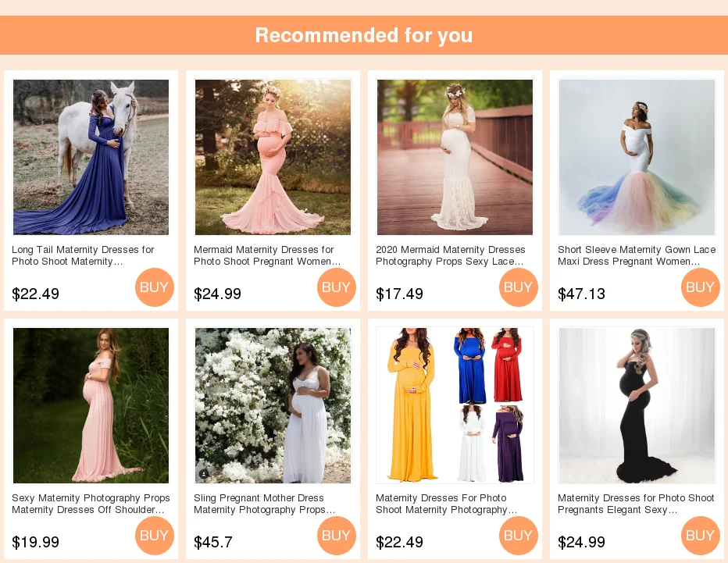
Task: Open white sling dress by flowers photo
Action: pyautogui.click(x=273, y=406)
